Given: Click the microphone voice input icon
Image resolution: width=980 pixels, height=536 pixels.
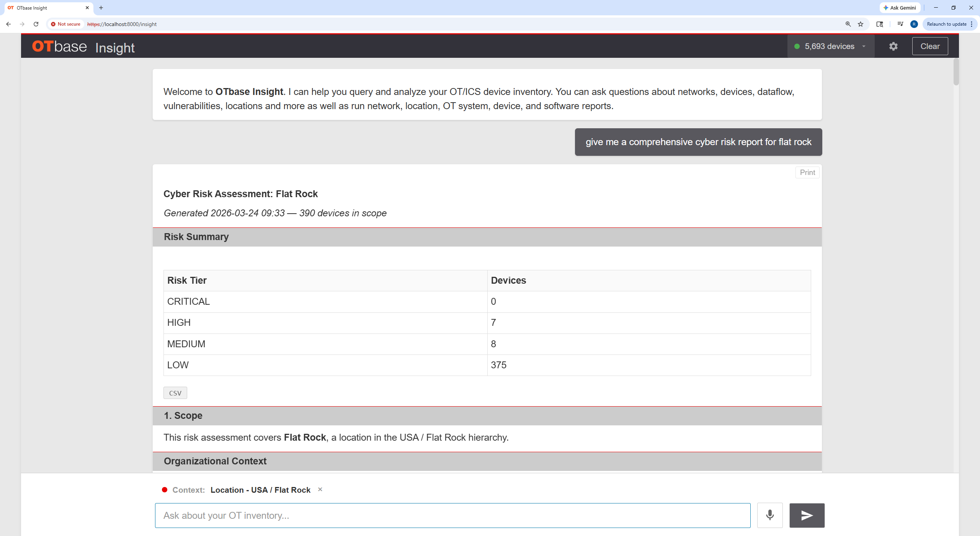Looking at the screenshot, I should point(770,515).
